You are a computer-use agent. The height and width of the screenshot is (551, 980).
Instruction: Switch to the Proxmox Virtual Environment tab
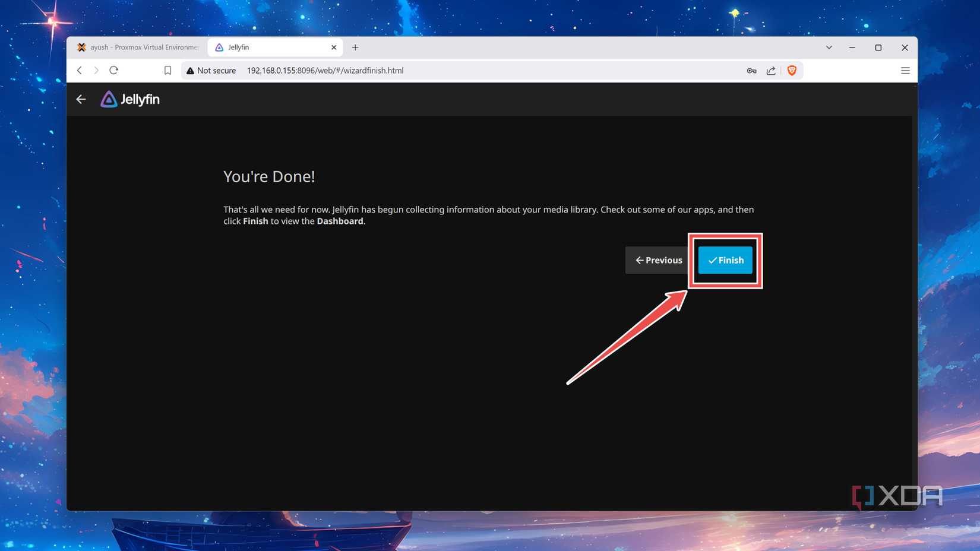click(143, 47)
